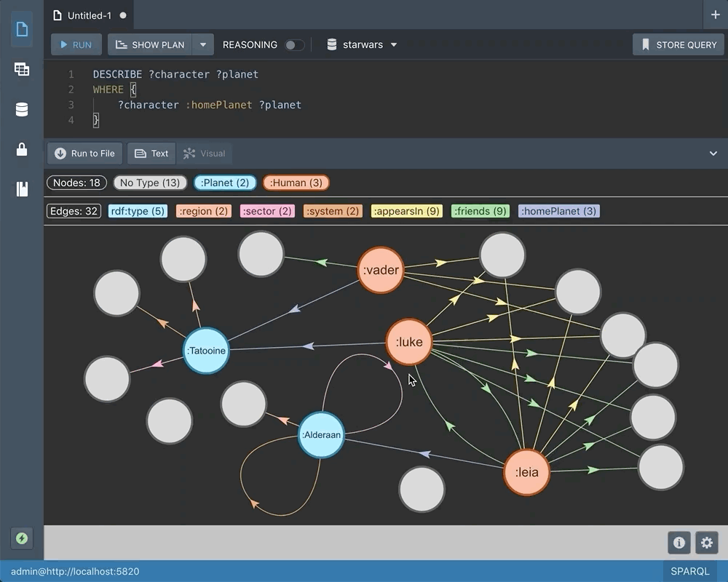
Task: Toggle the :Planet (2) node filter
Action: 225,183
